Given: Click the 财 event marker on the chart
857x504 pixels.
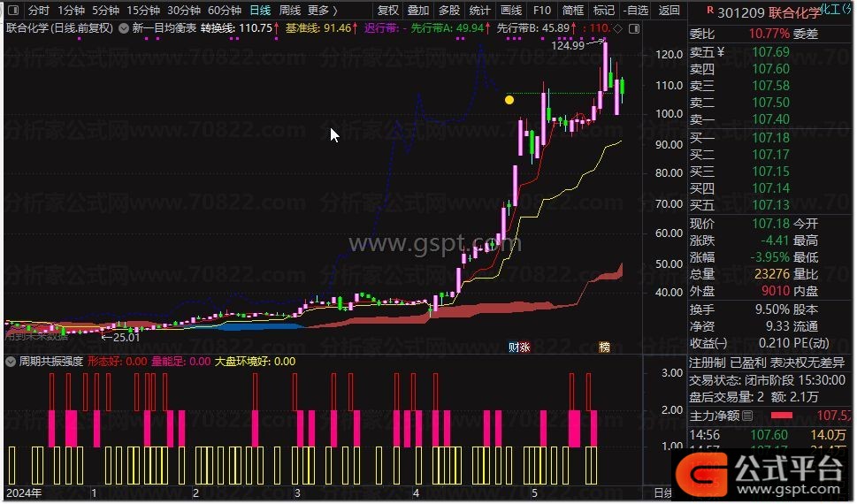Looking at the screenshot, I should [x=513, y=347].
